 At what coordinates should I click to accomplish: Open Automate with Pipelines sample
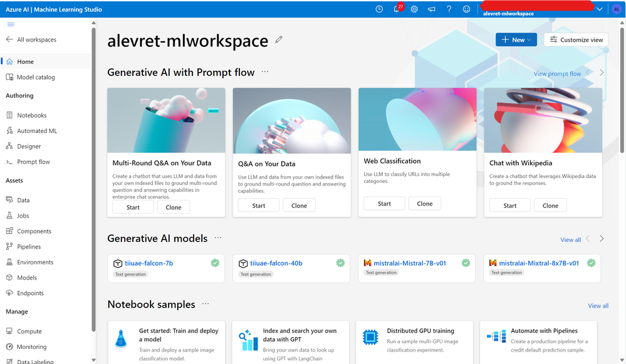click(x=538, y=343)
